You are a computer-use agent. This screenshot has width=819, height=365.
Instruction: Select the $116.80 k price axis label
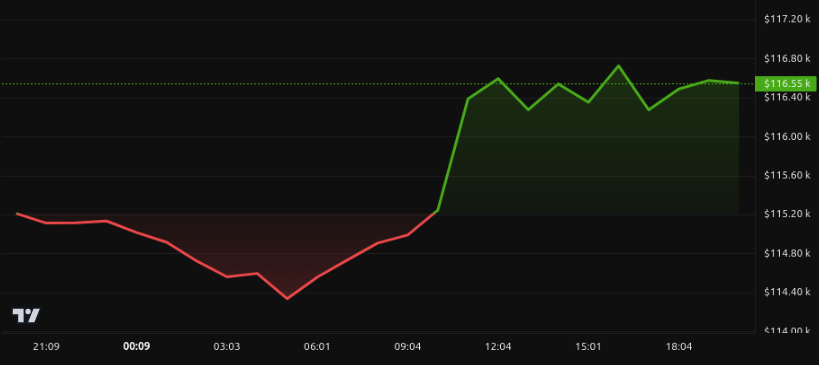pos(787,58)
